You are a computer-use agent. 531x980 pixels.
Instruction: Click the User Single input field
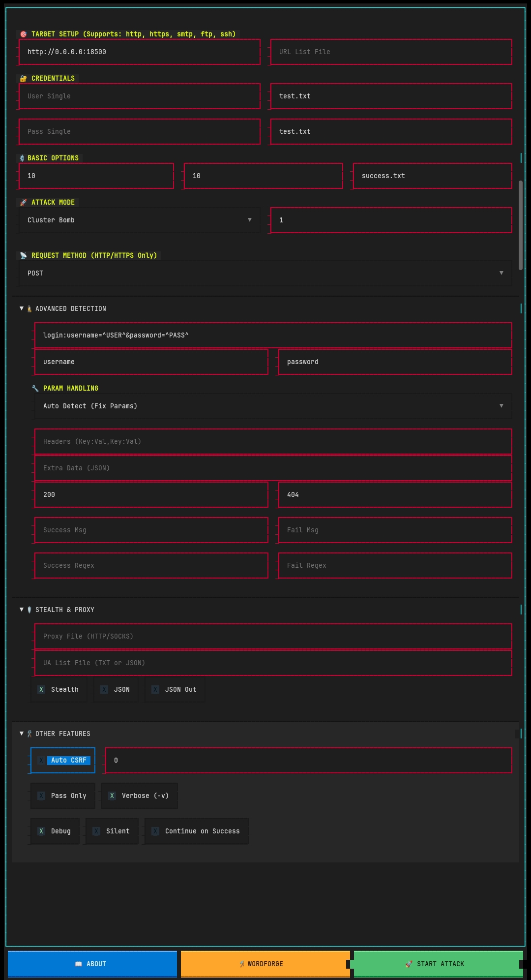[140, 96]
